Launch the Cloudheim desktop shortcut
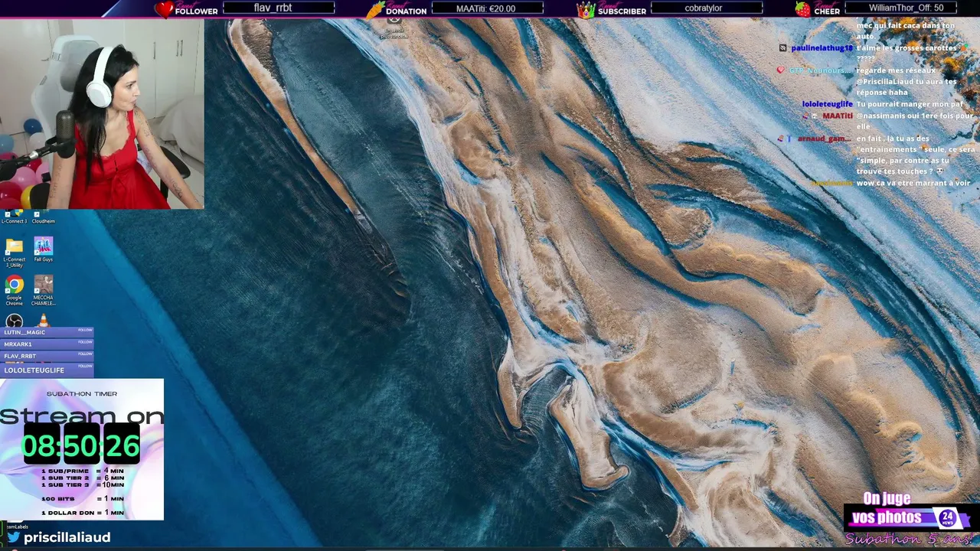The height and width of the screenshot is (551, 980). 43,216
